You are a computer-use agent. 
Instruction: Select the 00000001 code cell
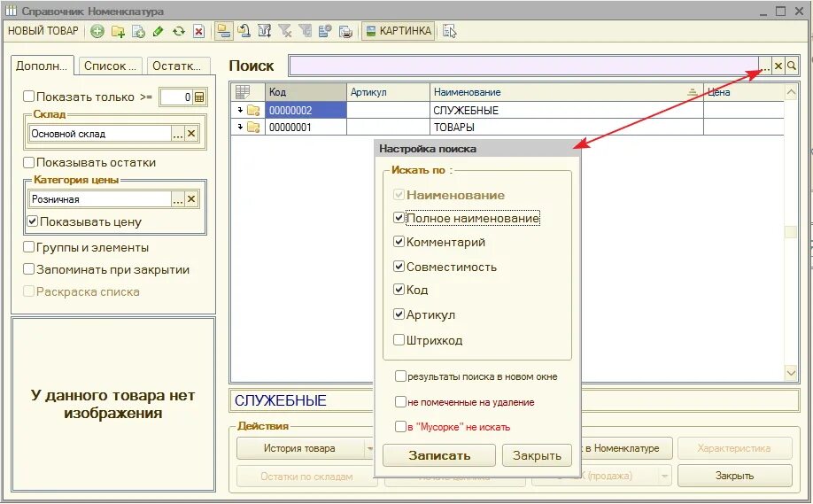[x=306, y=127]
